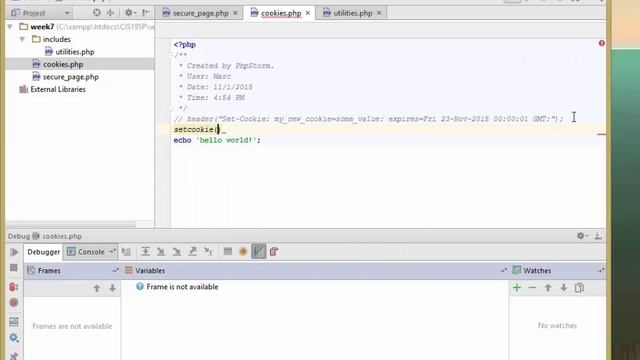This screenshot has width=640, height=360.
Task: Move up one frame in Frames panel
Action: tap(97, 288)
